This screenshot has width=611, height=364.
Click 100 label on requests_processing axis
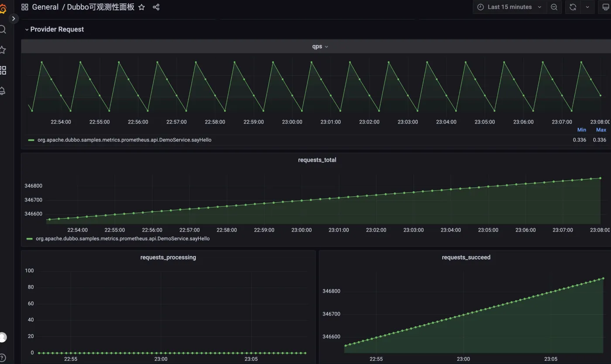point(29,271)
